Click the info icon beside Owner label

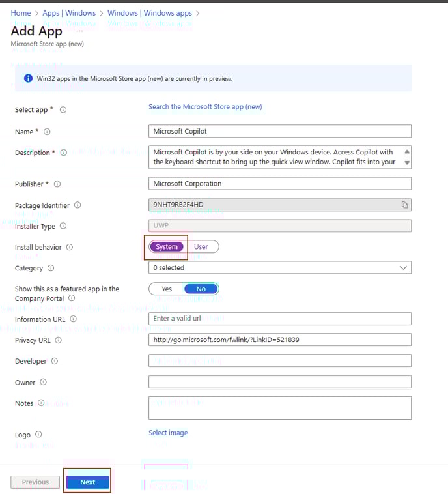pos(43,382)
